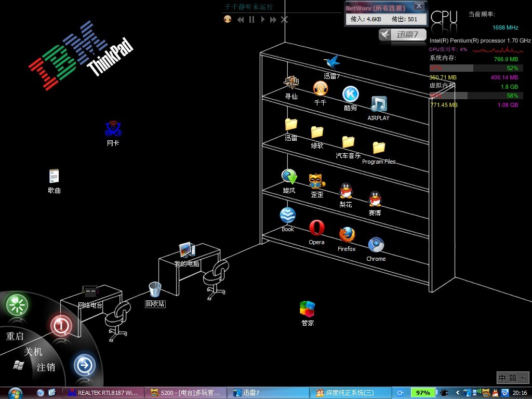532x399 pixels.
Task: Click the CPU使用率 graph line
Action: tap(498, 50)
